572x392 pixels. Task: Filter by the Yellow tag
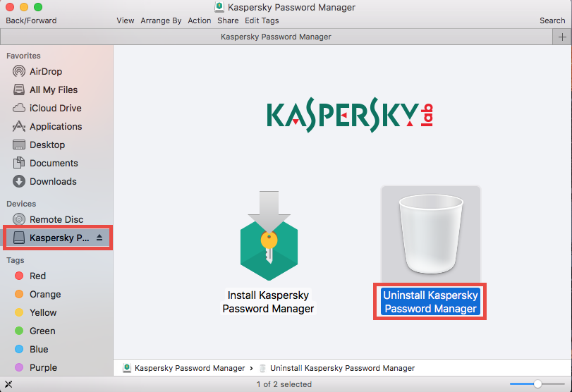[x=43, y=312]
